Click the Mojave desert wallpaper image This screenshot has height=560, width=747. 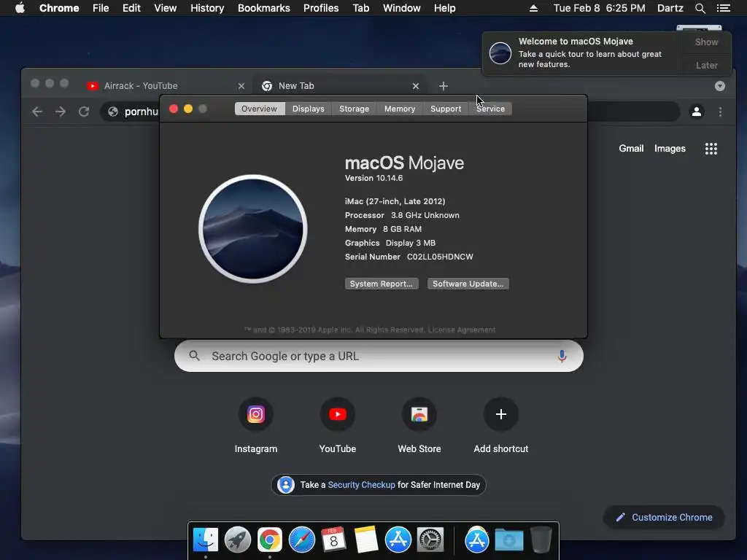253,229
